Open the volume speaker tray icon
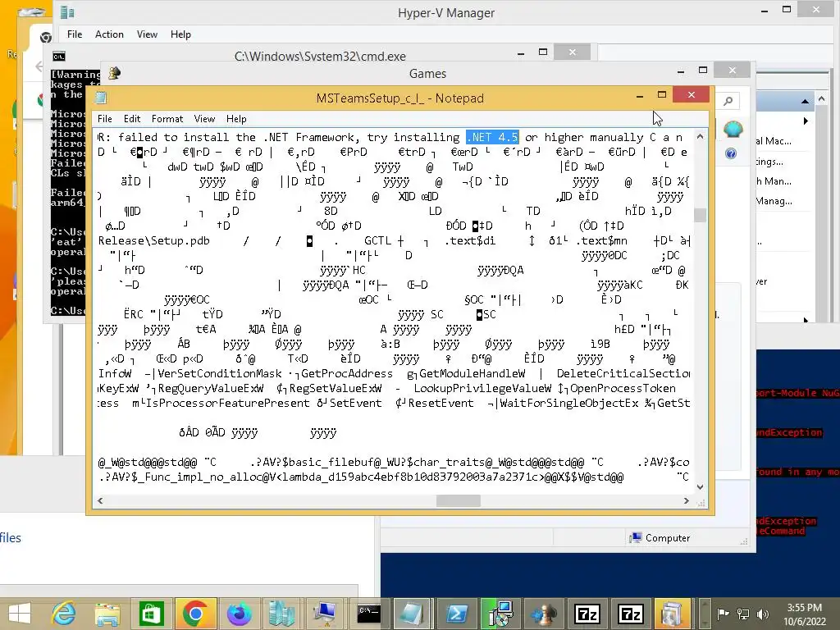This screenshot has height=630, width=840. coord(763,614)
